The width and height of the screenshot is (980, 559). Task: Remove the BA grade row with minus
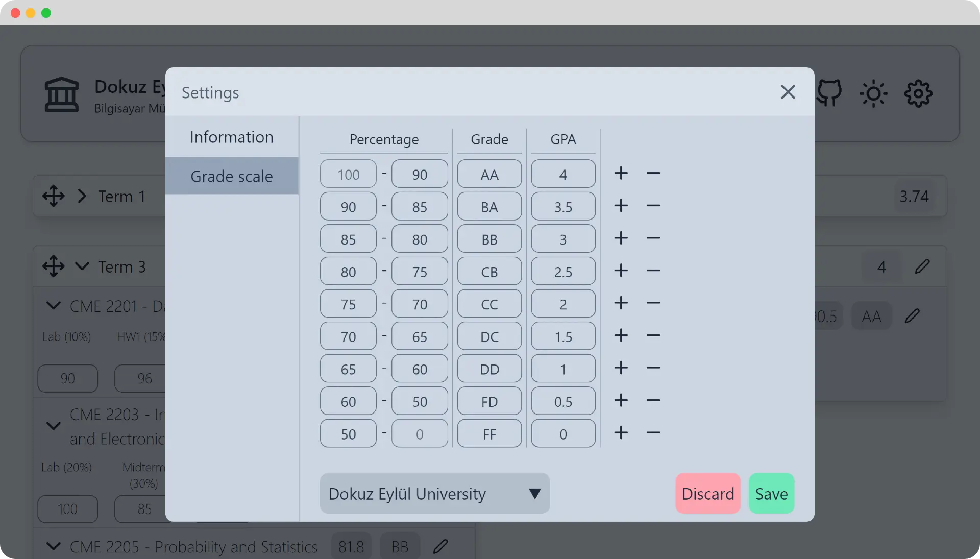[653, 206]
